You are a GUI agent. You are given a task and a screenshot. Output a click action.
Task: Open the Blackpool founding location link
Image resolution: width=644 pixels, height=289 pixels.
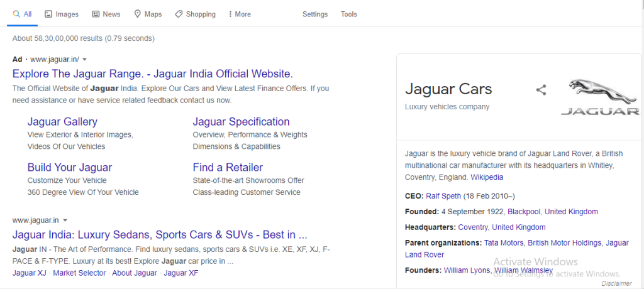(524, 212)
